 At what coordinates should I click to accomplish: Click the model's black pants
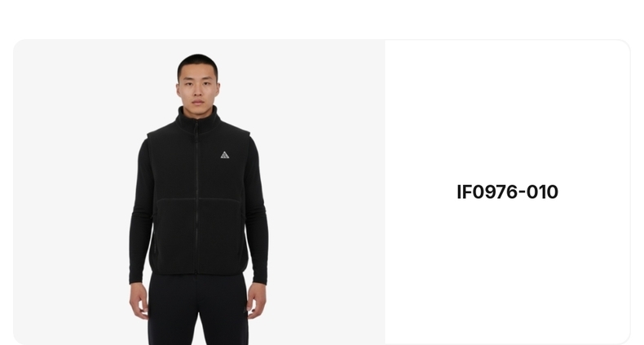[x=198, y=310]
